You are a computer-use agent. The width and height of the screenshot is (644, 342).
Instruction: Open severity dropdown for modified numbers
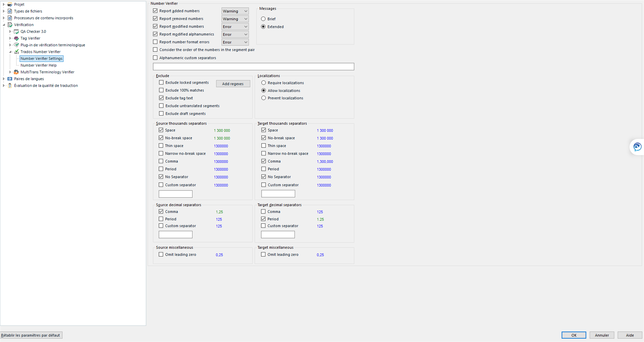point(235,27)
